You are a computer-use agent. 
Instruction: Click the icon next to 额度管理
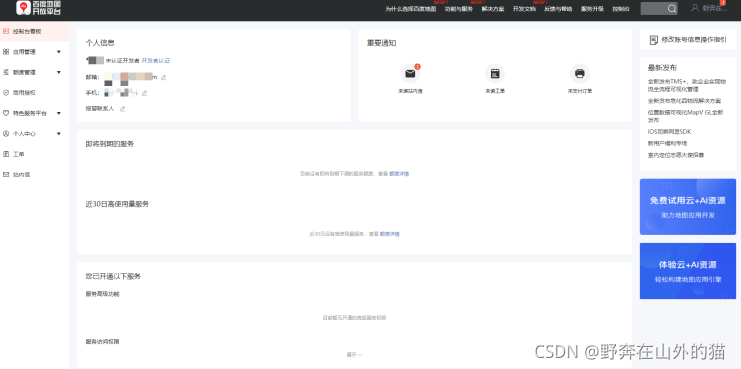(6, 72)
